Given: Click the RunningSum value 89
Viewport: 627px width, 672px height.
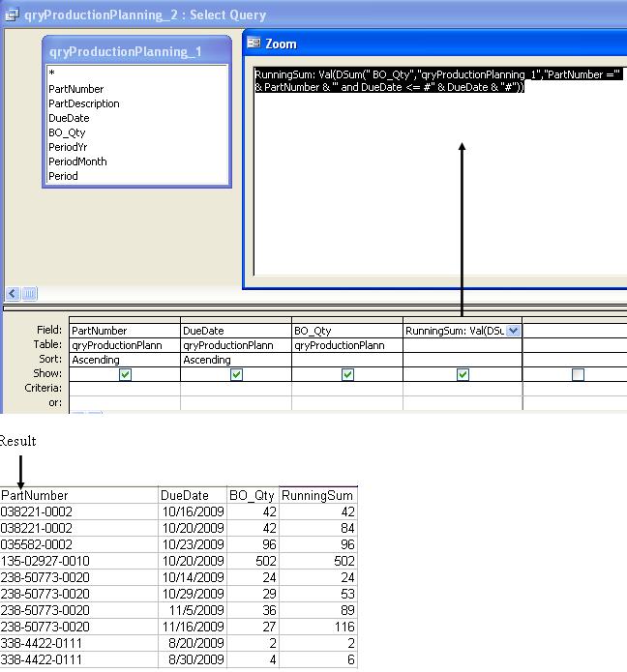Looking at the screenshot, I should tap(317, 610).
